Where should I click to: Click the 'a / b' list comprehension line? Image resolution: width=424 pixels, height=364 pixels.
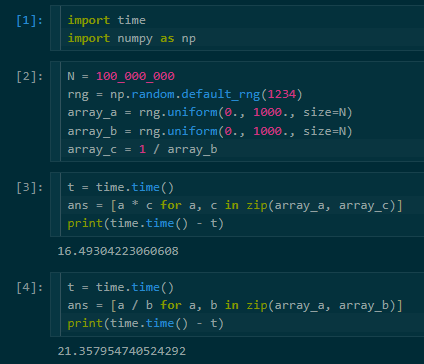tap(235, 306)
